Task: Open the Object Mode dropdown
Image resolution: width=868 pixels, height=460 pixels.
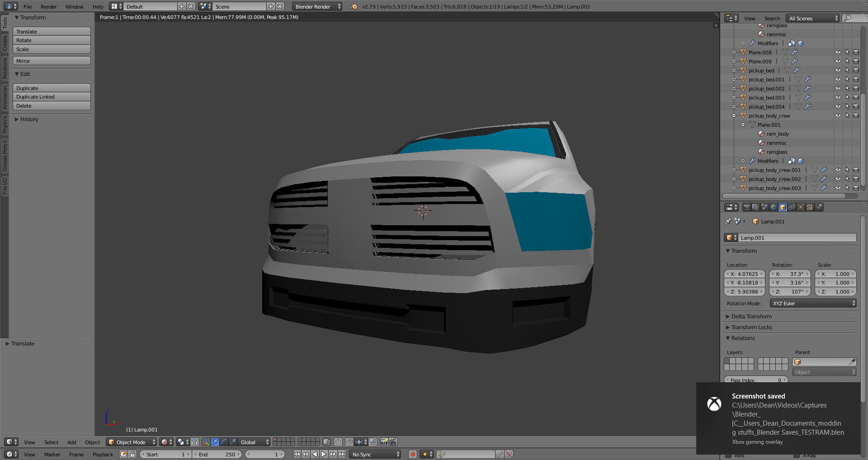Action: 131,442
